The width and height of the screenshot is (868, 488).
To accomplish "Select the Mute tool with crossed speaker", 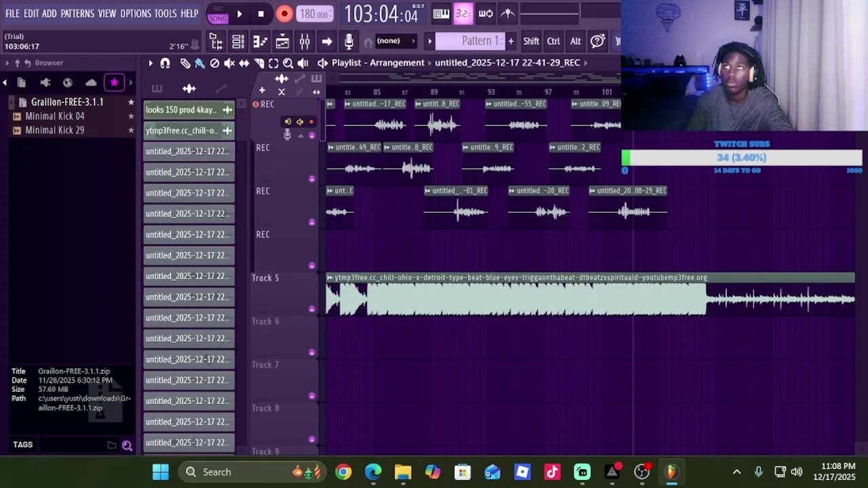I will pyautogui.click(x=229, y=63).
